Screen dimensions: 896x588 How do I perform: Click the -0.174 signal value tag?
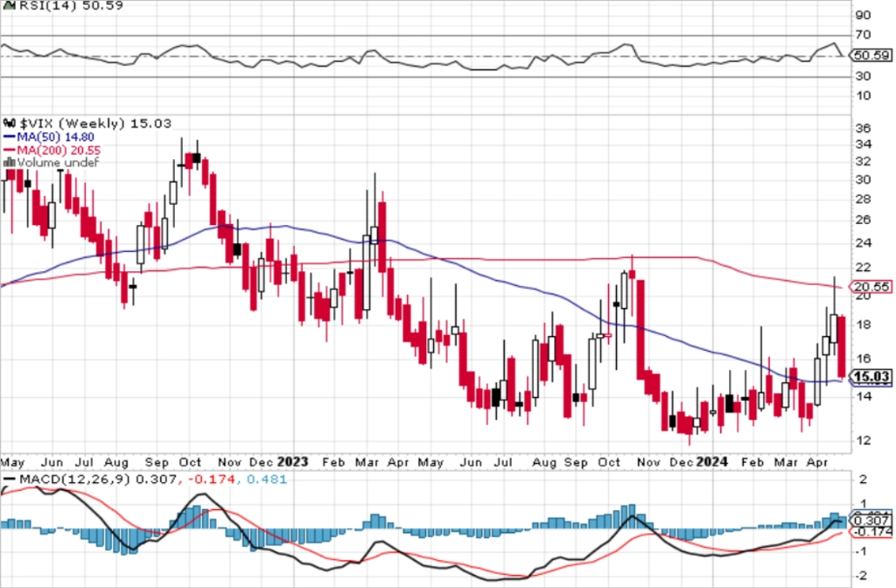[x=871, y=532]
